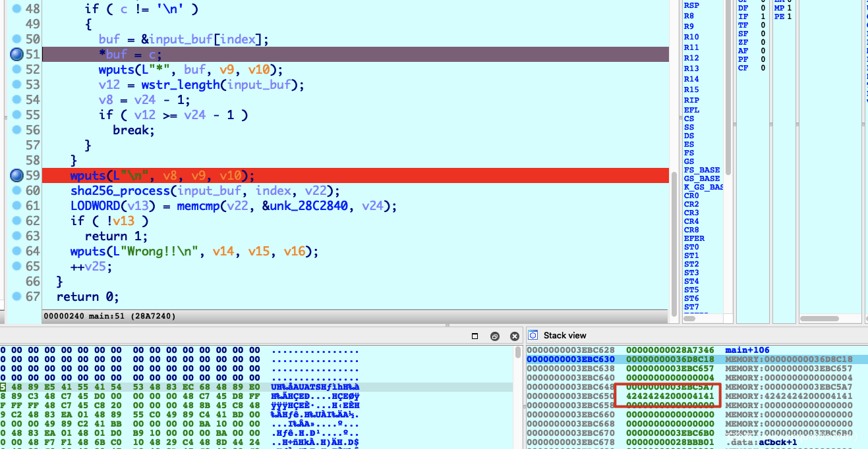Click the red breakpoint marker on line 59
The image size is (868, 449).
(16, 176)
